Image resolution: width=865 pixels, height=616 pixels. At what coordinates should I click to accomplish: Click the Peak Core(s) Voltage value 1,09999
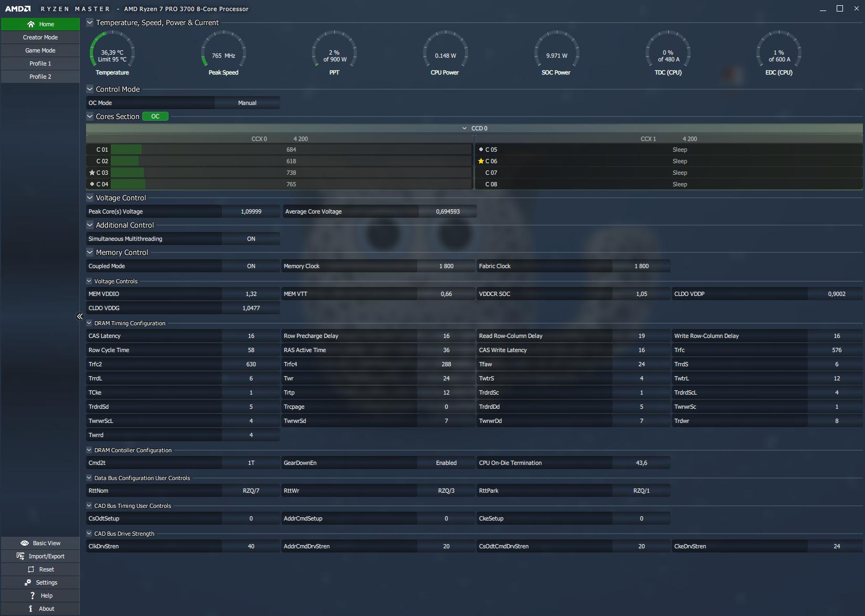(251, 211)
